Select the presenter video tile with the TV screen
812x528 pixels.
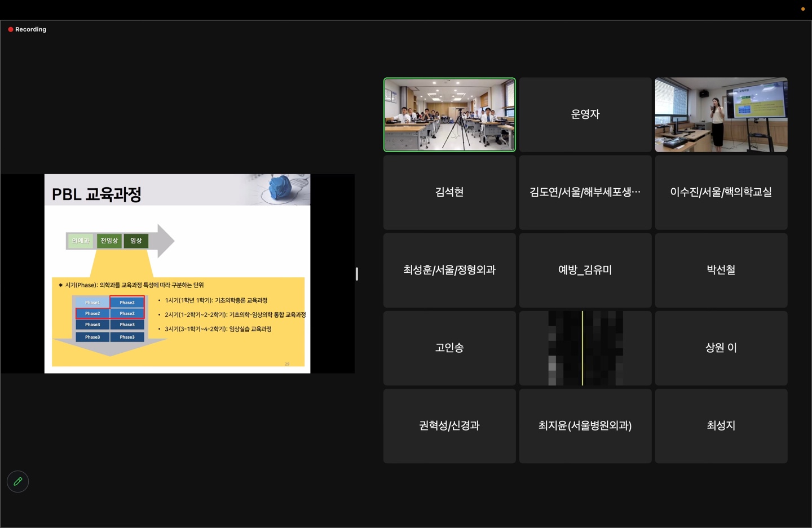(721, 115)
